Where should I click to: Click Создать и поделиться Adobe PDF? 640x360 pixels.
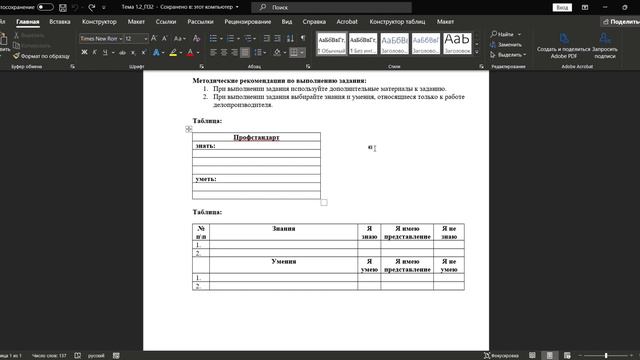[x=564, y=46]
